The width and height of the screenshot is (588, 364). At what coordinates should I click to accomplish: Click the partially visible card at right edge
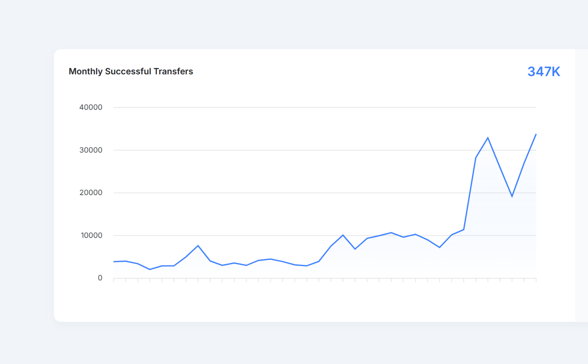click(x=582, y=185)
